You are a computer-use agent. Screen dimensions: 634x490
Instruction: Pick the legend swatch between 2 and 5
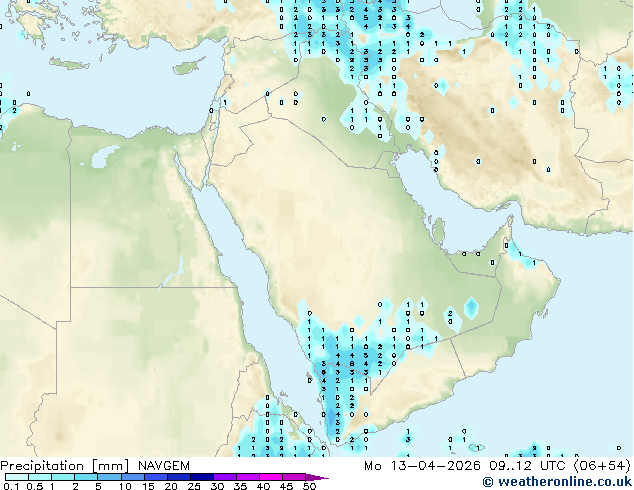pyautogui.click(x=86, y=477)
